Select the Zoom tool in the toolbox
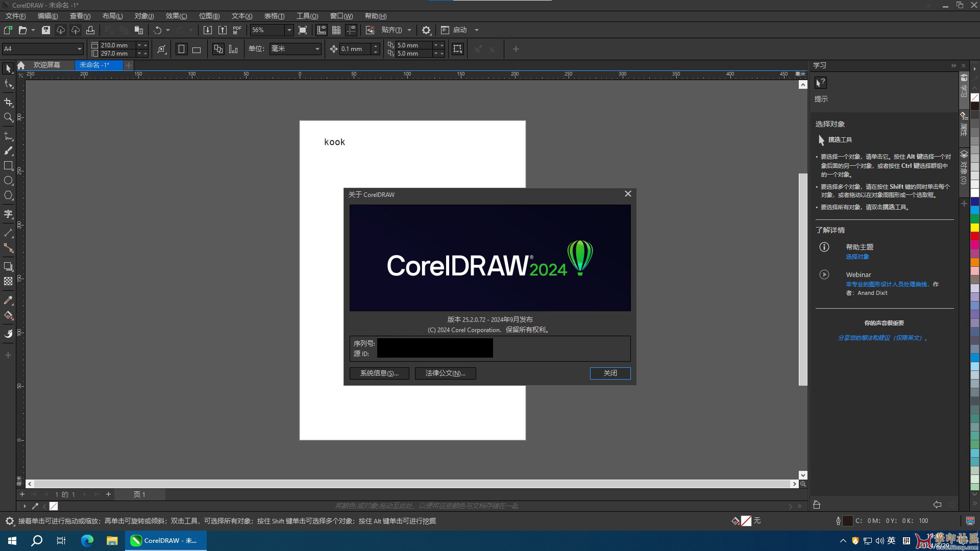The height and width of the screenshot is (551, 980). (8, 117)
